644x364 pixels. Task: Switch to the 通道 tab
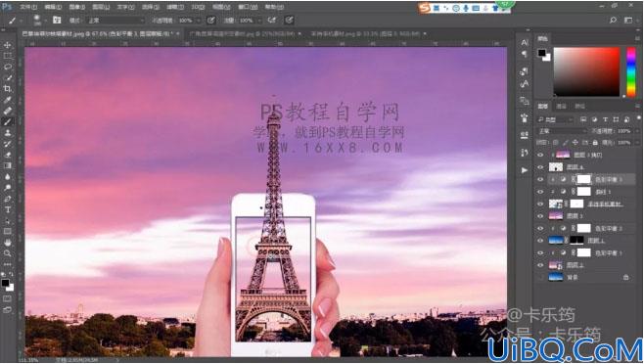[561, 106]
